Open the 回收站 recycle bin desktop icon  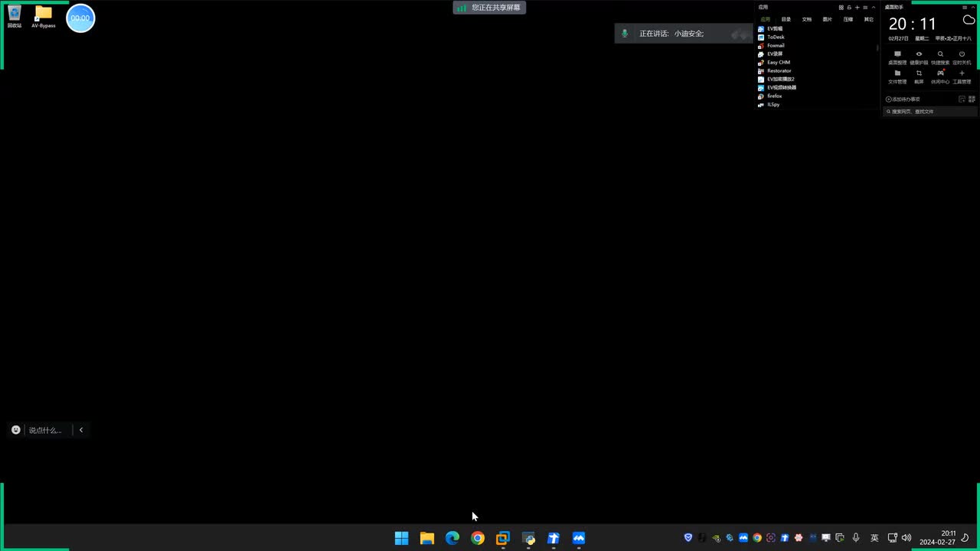click(x=15, y=17)
